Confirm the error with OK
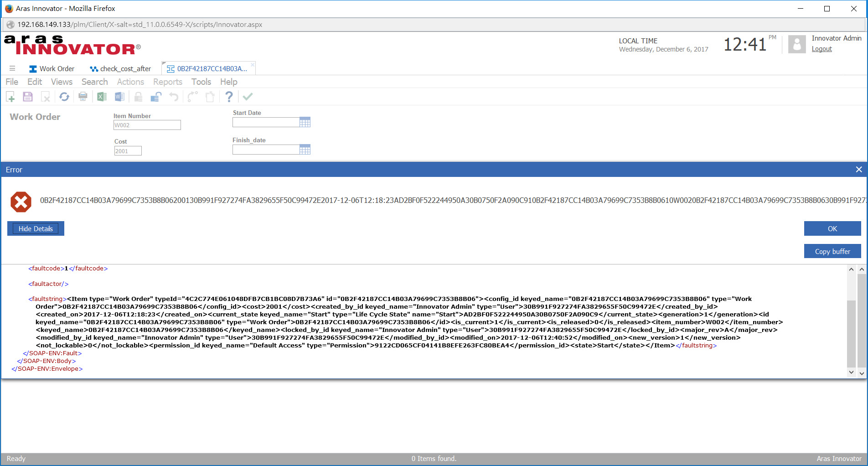 [x=832, y=228]
